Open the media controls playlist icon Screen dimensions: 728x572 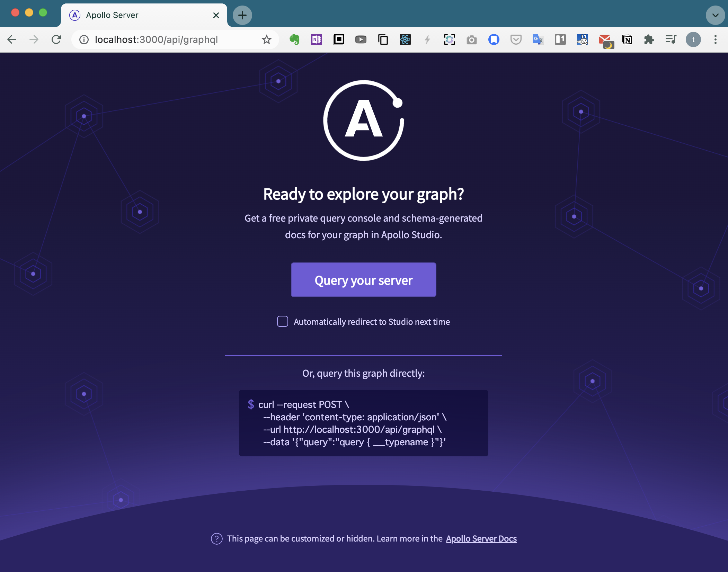[671, 39]
